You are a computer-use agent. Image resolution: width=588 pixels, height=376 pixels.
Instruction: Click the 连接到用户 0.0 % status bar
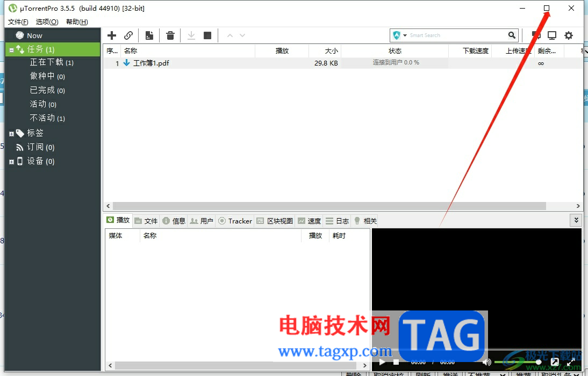coord(395,63)
